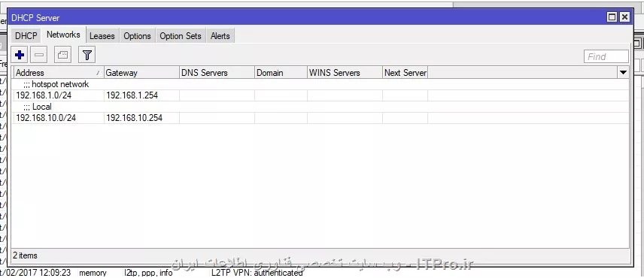Viewport: 644px width, 278px height.
Task: Click the Next Server column header
Action: pyautogui.click(x=405, y=73)
